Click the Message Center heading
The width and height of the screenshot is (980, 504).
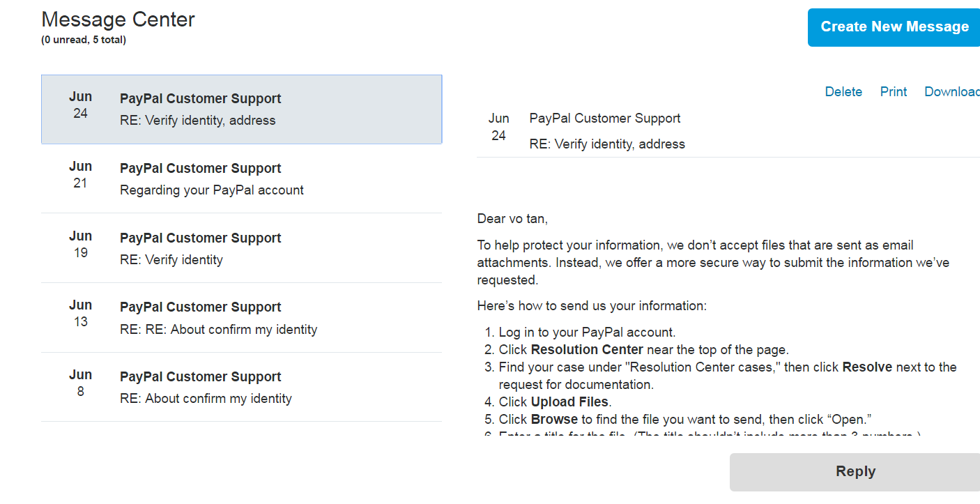coord(118,20)
